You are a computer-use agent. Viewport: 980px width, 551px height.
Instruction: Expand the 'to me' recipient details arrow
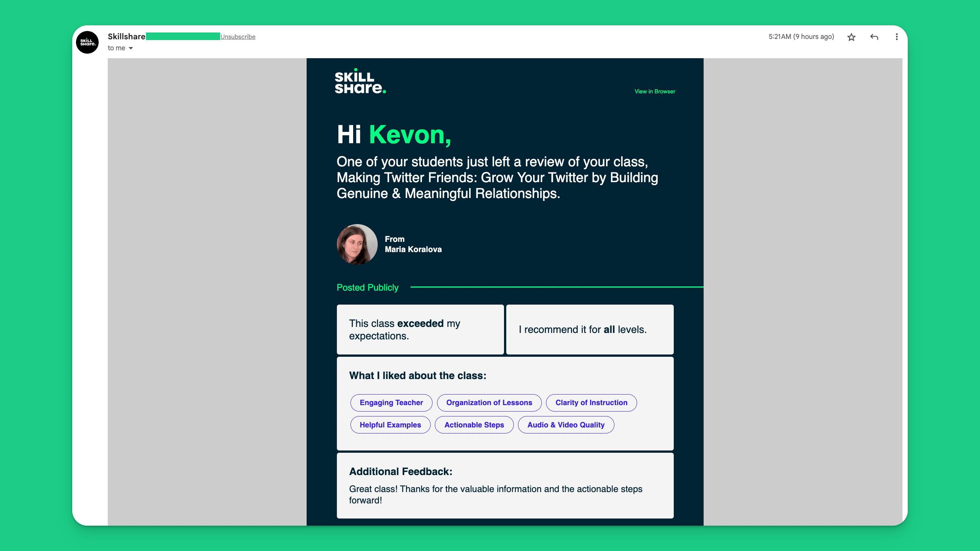130,48
